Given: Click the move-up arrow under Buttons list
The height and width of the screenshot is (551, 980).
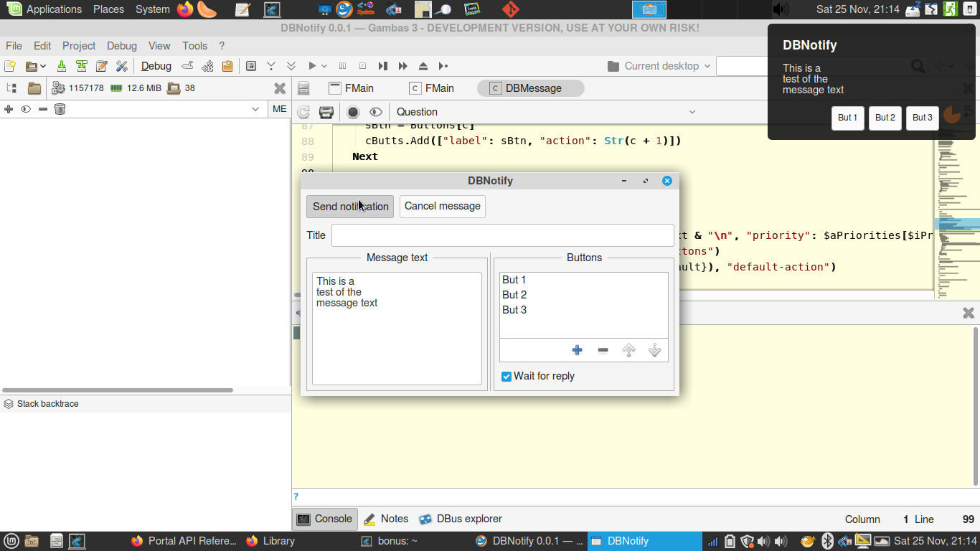Looking at the screenshot, I should 628,350.
